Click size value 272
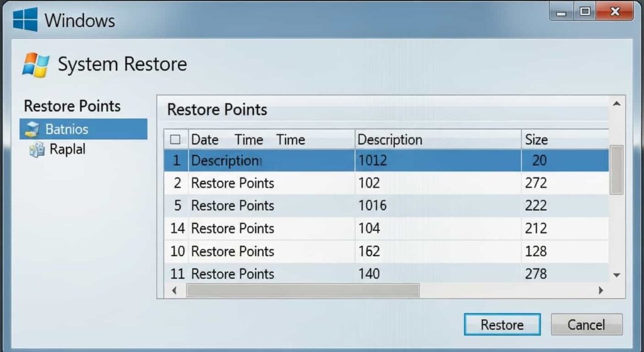The height and width of the screenshot is (352, 644). [536, 183]
